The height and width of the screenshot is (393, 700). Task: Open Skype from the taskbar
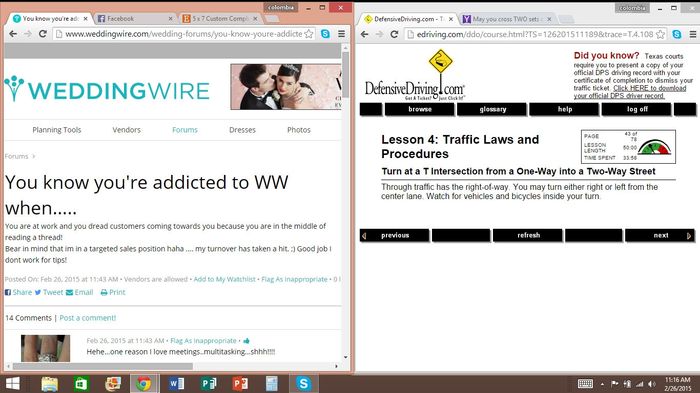(x=304, y=384)
